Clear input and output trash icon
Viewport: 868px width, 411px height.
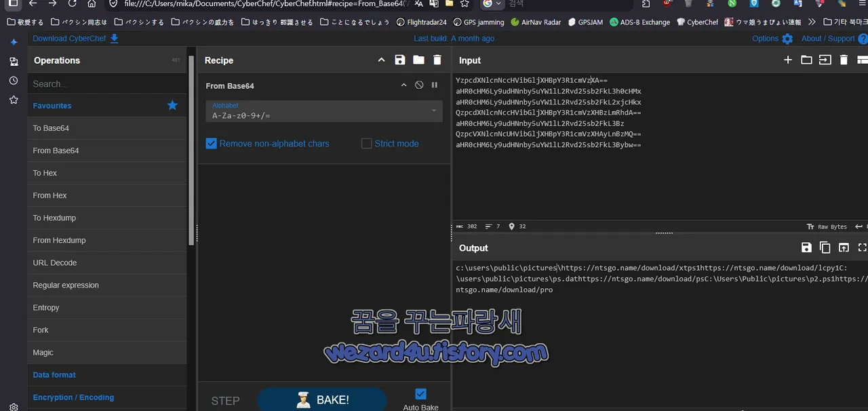point(844,60)
